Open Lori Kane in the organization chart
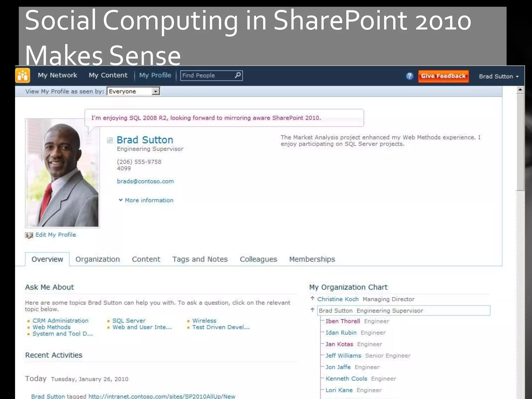 [x=339, y=390]
